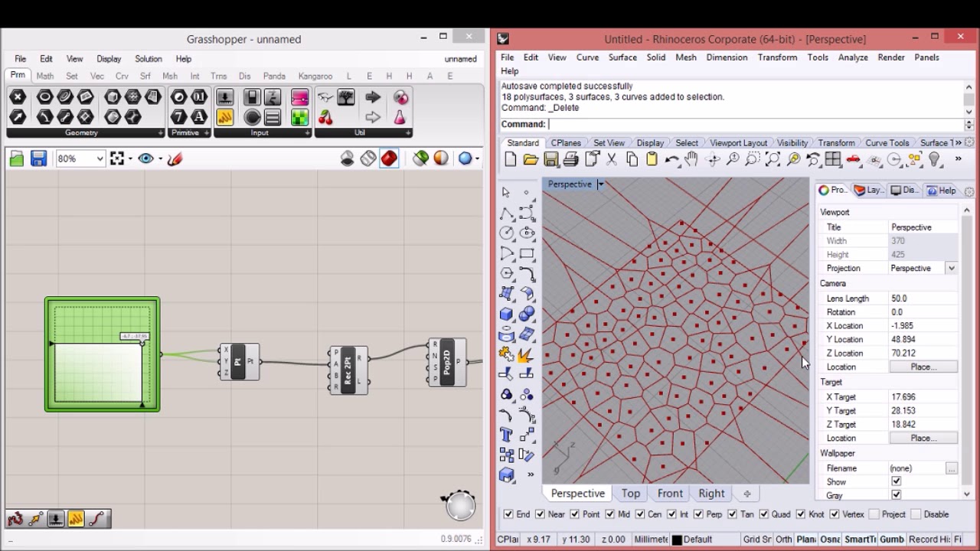Switch to the Top viewport tab
Screen dimensions: 980x551
(x=631, y=494)
